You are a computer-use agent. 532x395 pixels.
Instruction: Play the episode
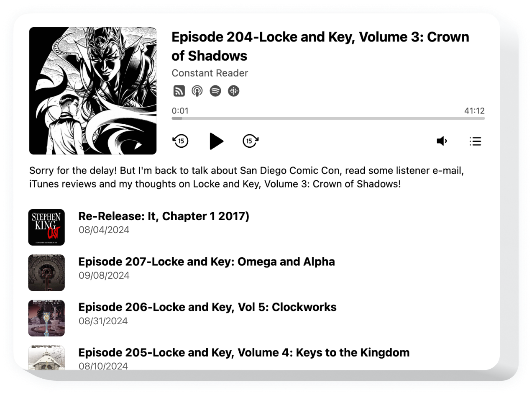216,141
